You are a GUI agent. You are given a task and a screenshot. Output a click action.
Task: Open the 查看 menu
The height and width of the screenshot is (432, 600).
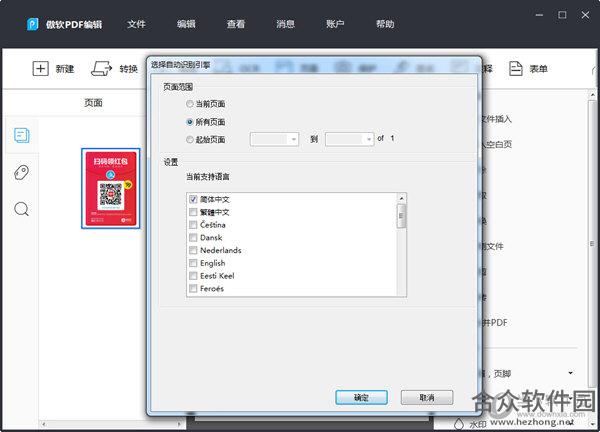(x=236, y=24)
